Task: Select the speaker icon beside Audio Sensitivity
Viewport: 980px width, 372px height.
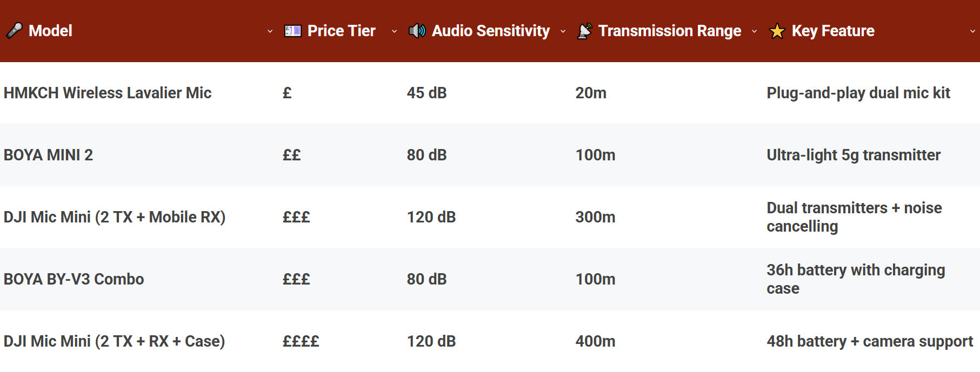Action: (x=416, y=31)
